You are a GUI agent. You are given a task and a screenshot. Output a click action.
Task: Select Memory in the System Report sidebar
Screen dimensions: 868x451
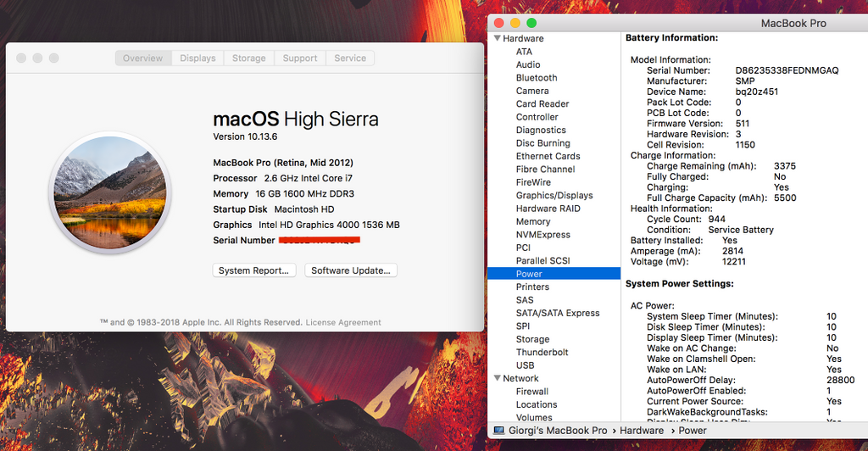[533, 221]
